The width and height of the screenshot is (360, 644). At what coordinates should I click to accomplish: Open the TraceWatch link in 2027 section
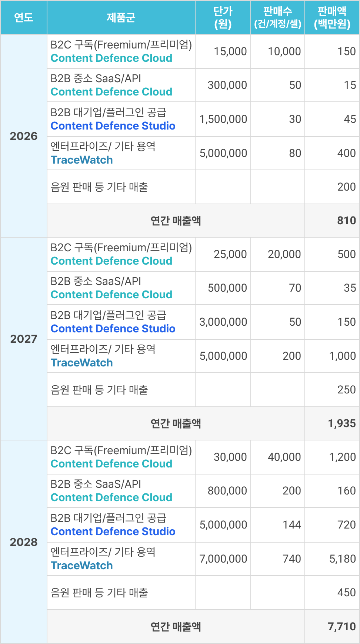point(82,363)
